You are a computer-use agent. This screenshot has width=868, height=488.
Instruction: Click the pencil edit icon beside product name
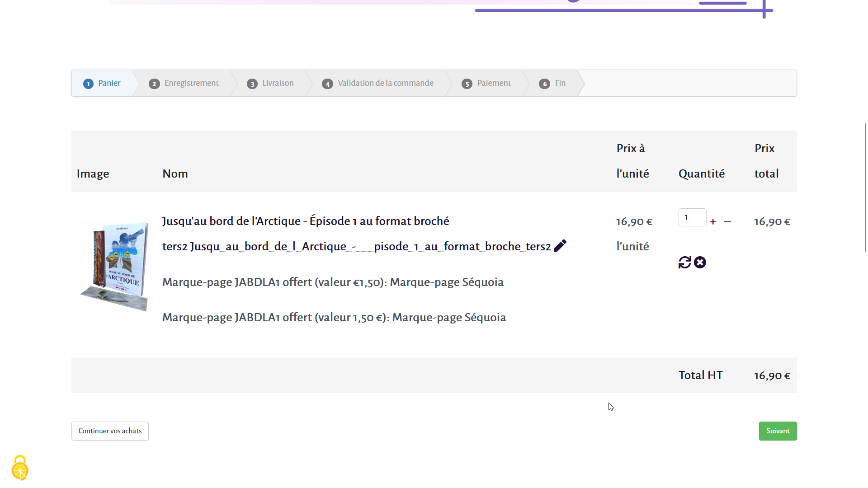pyautogui.click(x=560, y=246)
